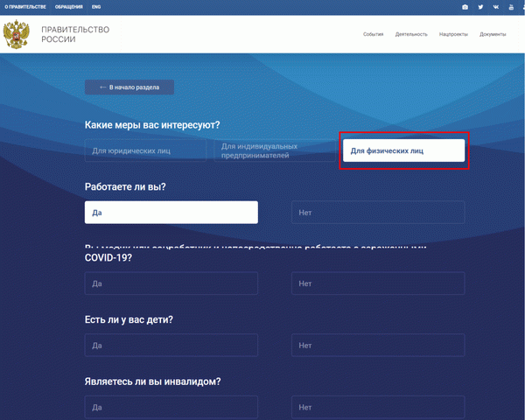Click the Russian coat of arms logo
This screenshot has width=525, height=420.
tap(16, 35)
